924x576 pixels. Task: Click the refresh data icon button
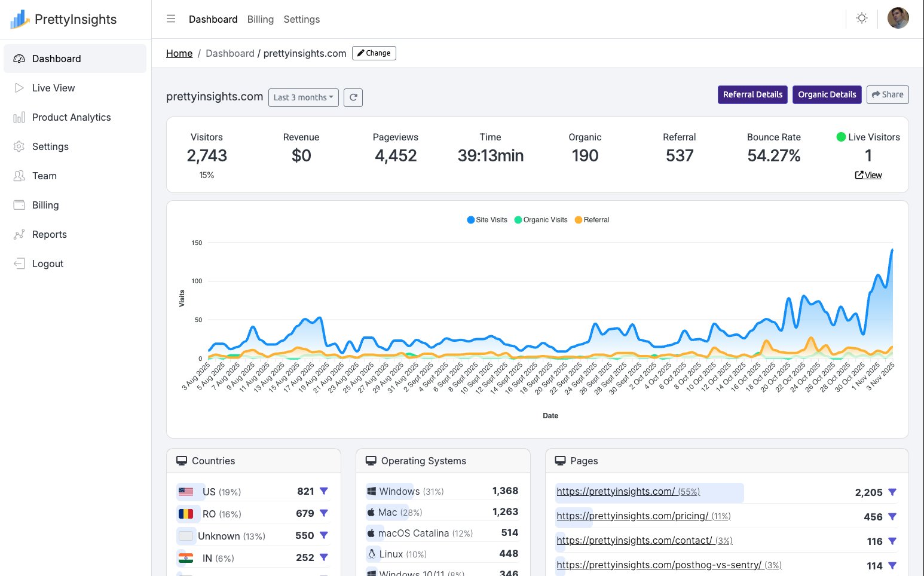coord(353,97)
